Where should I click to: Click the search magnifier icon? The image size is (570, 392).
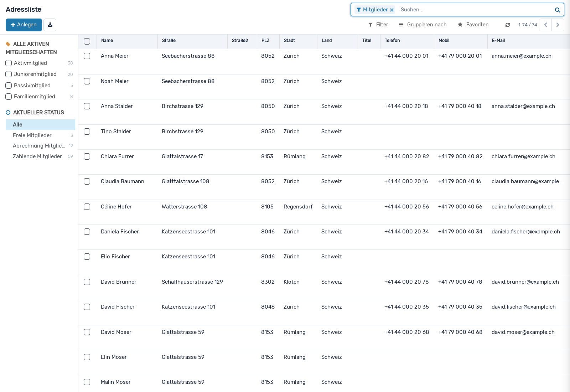(x=557, y=10)
